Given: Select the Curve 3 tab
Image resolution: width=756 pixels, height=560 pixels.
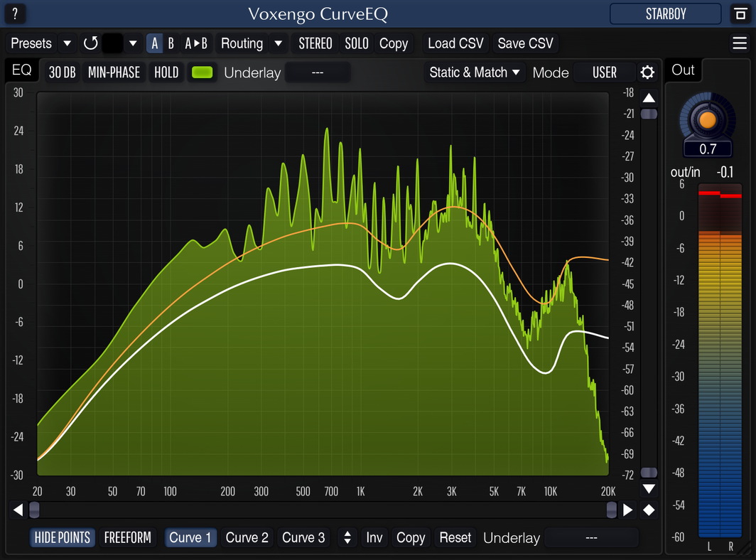Looking at the screenshot, I should tap(303, 537).
